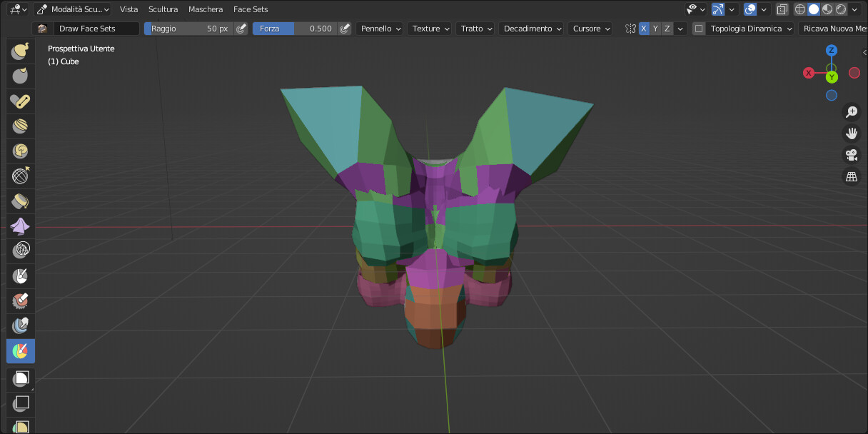Select the Snake Hook sculpt brush
Viewport: 868px width, 434px height.
(x=20, y=51)
